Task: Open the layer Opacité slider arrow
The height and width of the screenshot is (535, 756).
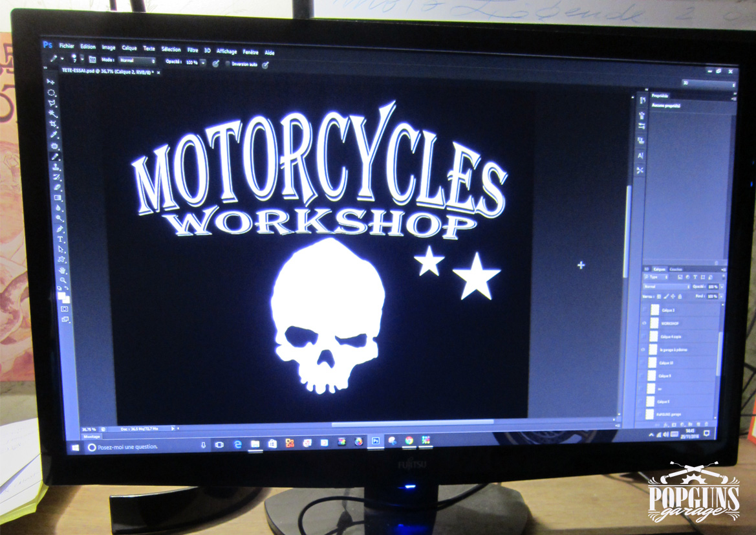Action: tap(722, 287)
